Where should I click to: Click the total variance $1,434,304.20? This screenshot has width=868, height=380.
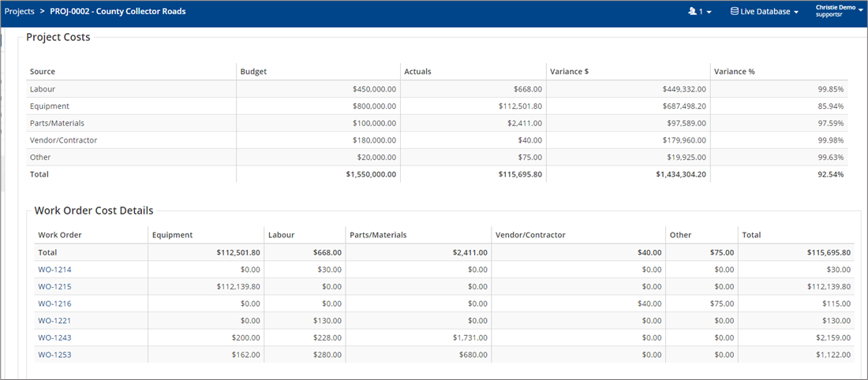(679, 174)
